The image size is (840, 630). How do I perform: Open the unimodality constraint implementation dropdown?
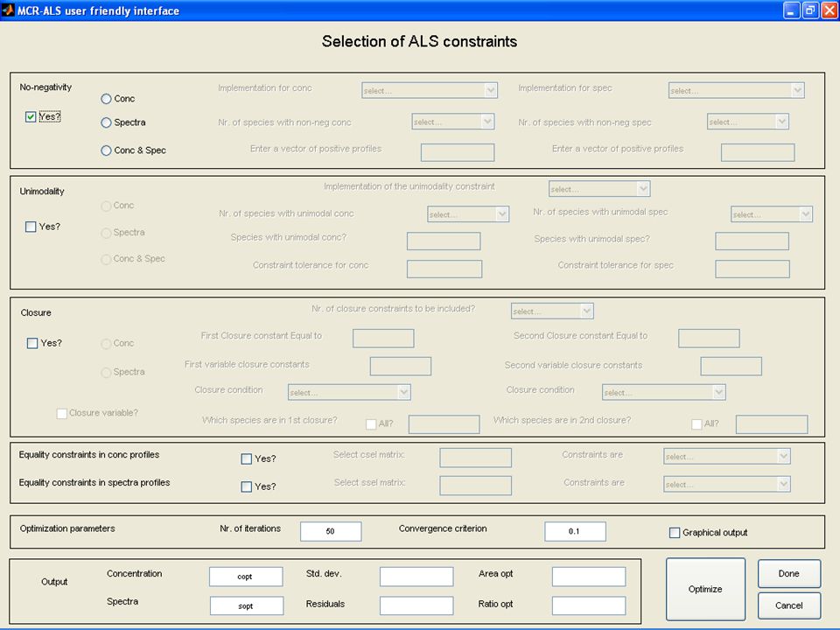[x=599, y=189]
